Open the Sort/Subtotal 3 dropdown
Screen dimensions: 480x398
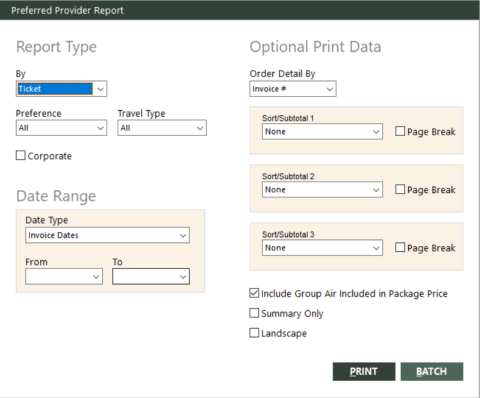click(x=322, y=248)
